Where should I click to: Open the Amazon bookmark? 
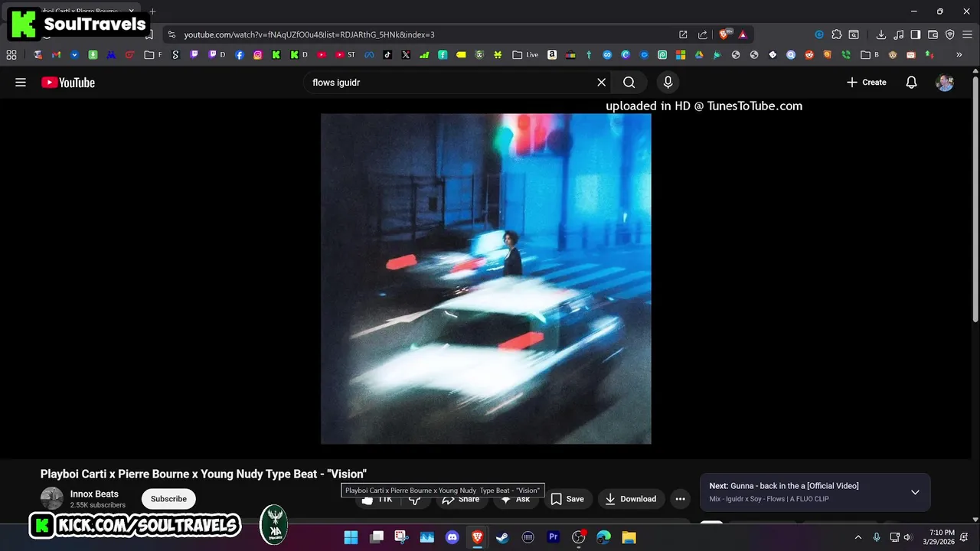pos(552,55)
